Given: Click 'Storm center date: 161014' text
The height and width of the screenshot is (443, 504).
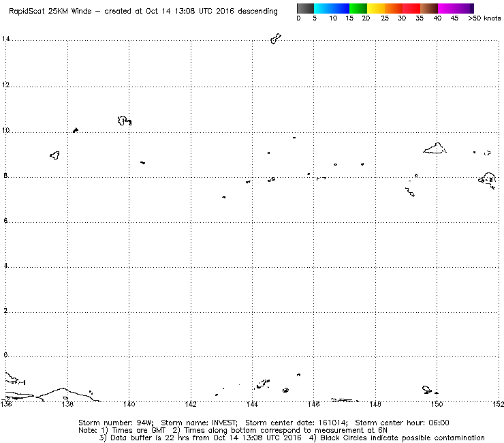Looking at the screenshot, I should coord(296,423).
